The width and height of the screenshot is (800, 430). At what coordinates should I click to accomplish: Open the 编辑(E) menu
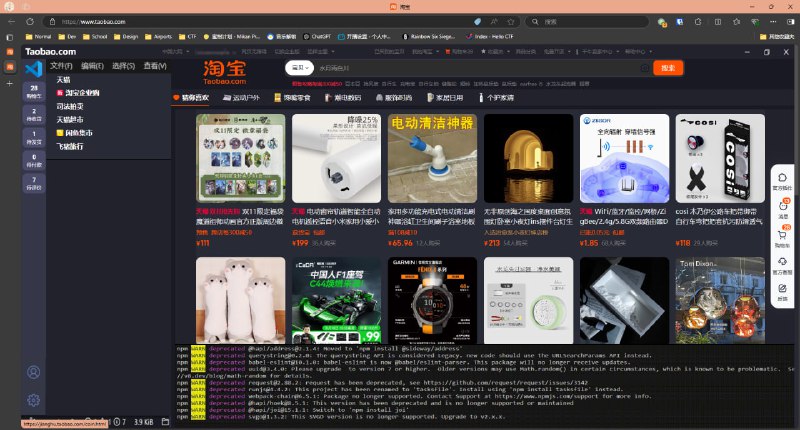[x=92, y=66]
